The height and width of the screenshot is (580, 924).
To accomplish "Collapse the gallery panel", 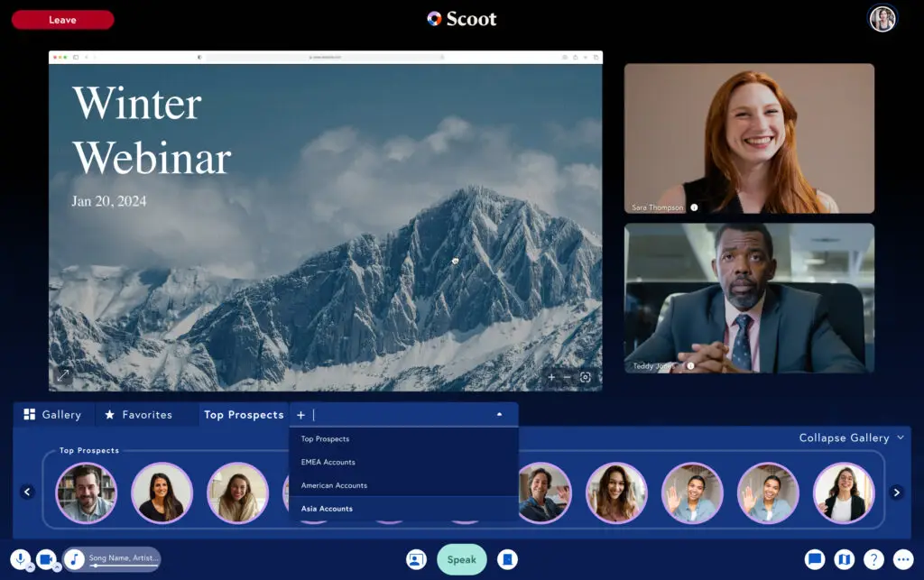I will click(x=851, y=438).
